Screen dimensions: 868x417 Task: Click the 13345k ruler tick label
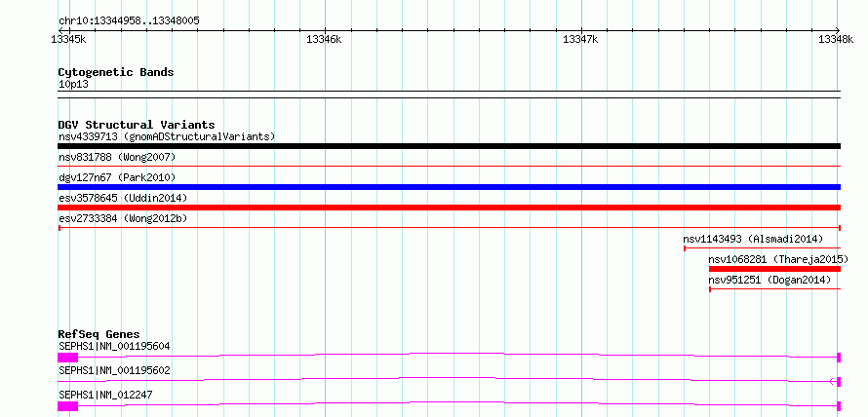coord(68,39)
